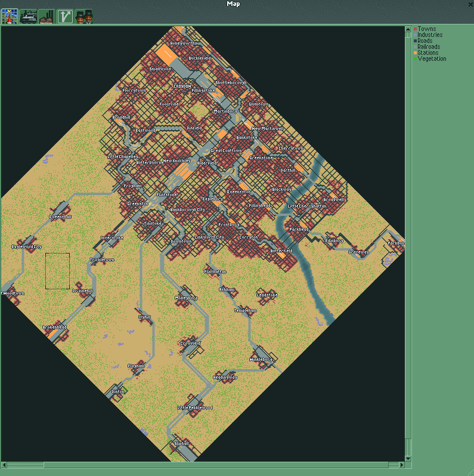474x476 pixels.
Task: Click the New Martinwell town label
Action: pos(268,129)
